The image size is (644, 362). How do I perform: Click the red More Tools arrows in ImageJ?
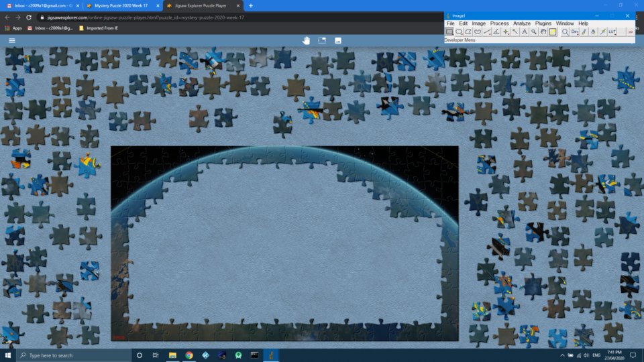pyautogui.click(x=631, y=32)
